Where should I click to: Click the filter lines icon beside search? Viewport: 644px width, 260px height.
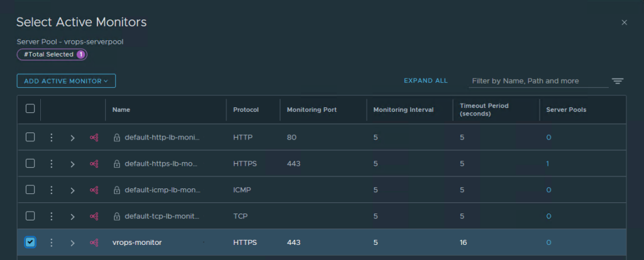(x=618, y=81)
